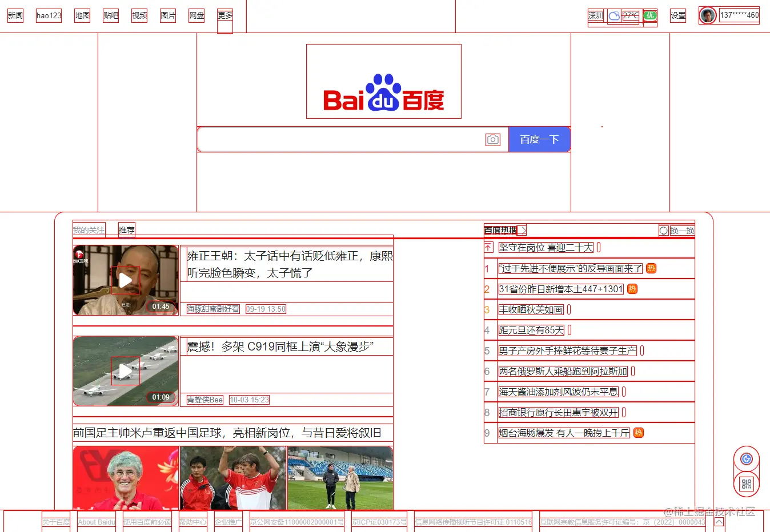Play the C919 video
The height and width of the screenshot is (532, 770).
126,371
